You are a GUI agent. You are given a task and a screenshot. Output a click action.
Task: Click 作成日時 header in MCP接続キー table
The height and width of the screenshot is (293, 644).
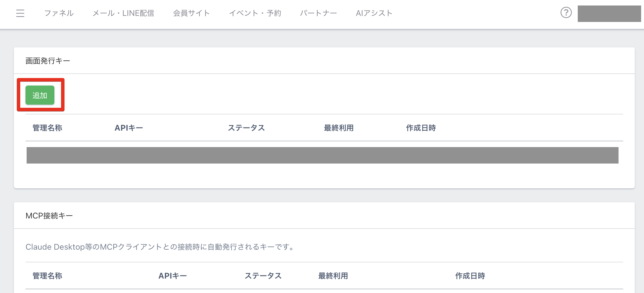[470, 276]
